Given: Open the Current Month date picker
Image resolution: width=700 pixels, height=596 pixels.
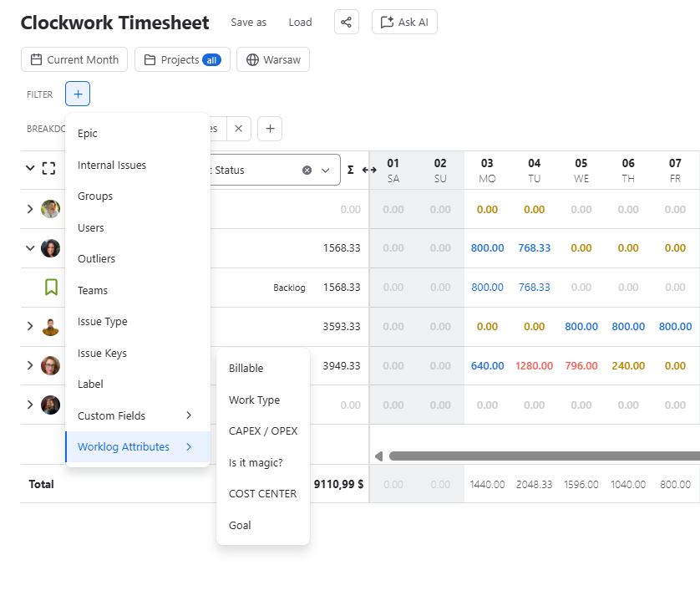Looking at the screenshot, I should 74,59.
